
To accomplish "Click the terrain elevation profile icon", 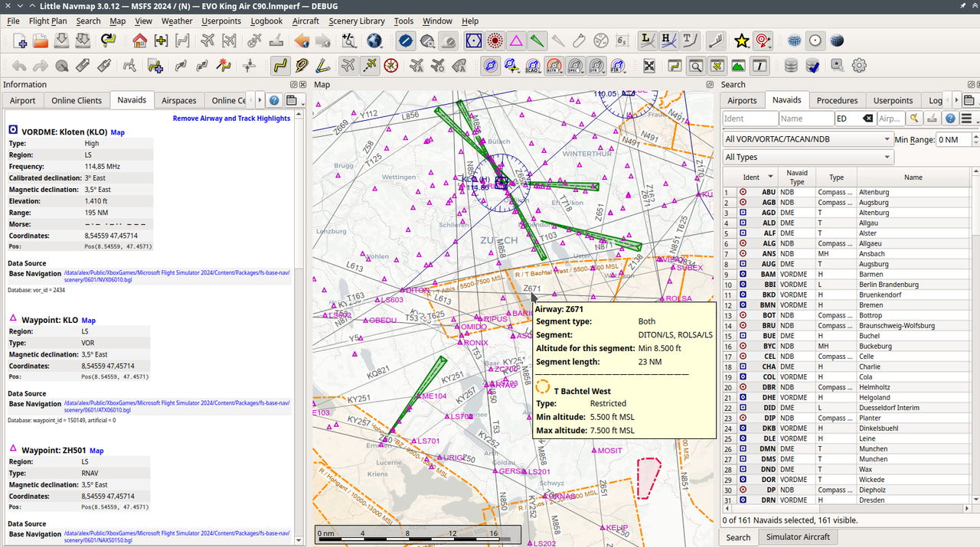I will 738,66.
